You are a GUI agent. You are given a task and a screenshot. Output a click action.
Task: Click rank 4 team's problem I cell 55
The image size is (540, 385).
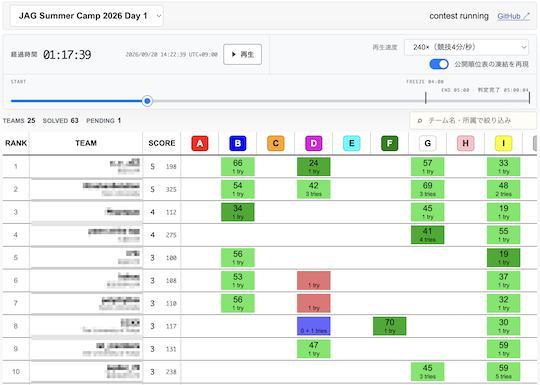[503, 235]
